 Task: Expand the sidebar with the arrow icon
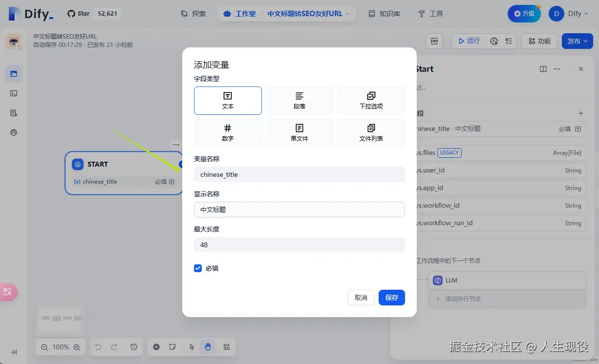coord(14,352)
